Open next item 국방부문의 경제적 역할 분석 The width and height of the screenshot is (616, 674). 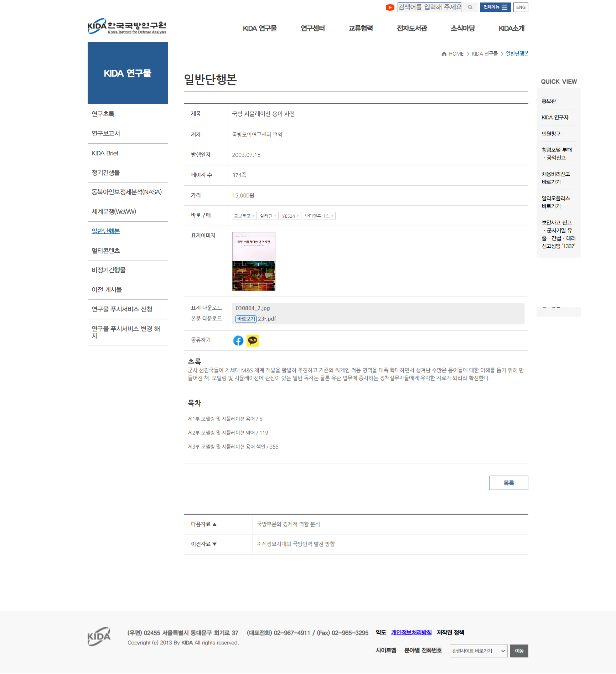(x=288, y=524)
